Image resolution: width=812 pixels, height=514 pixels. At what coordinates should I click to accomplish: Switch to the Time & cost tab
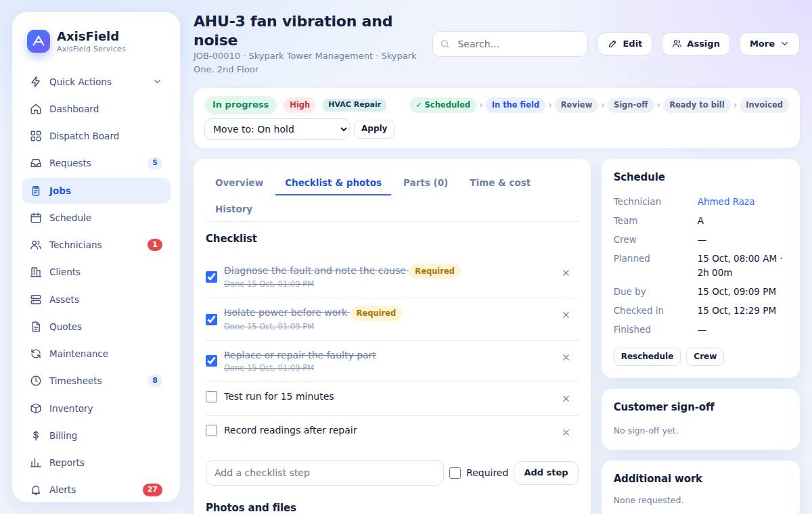click(x=500, y=183)
